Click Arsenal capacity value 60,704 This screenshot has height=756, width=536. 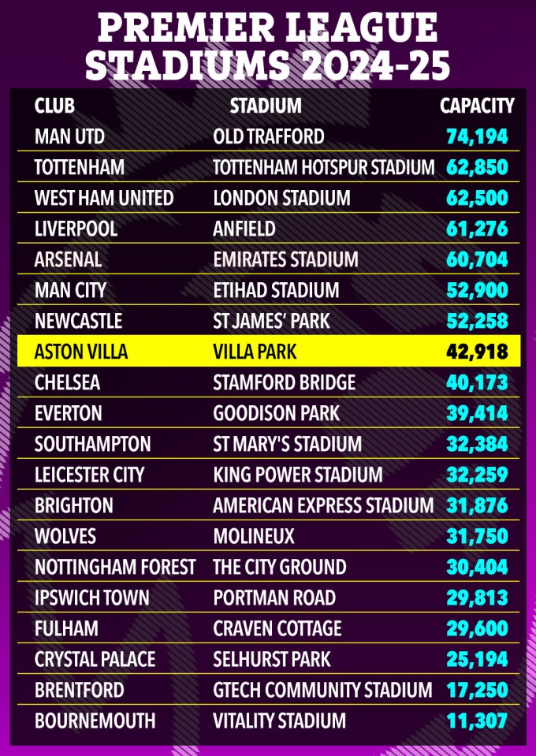tap(477, 259)
